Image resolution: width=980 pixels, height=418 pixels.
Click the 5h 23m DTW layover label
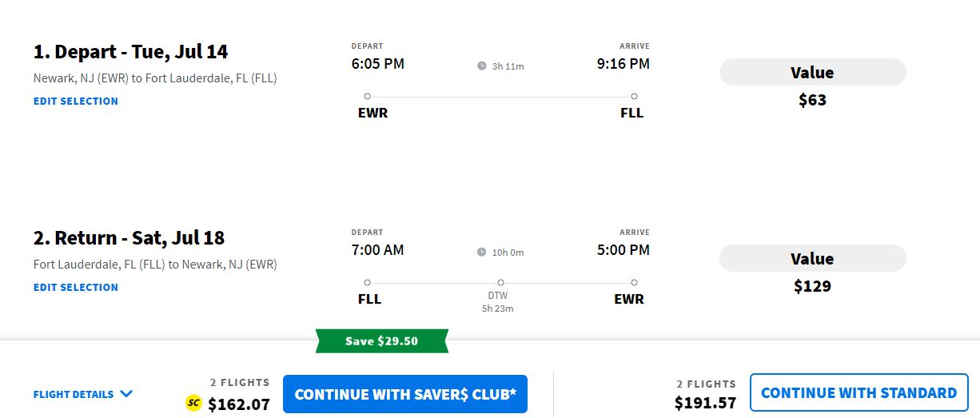point(497,309)
